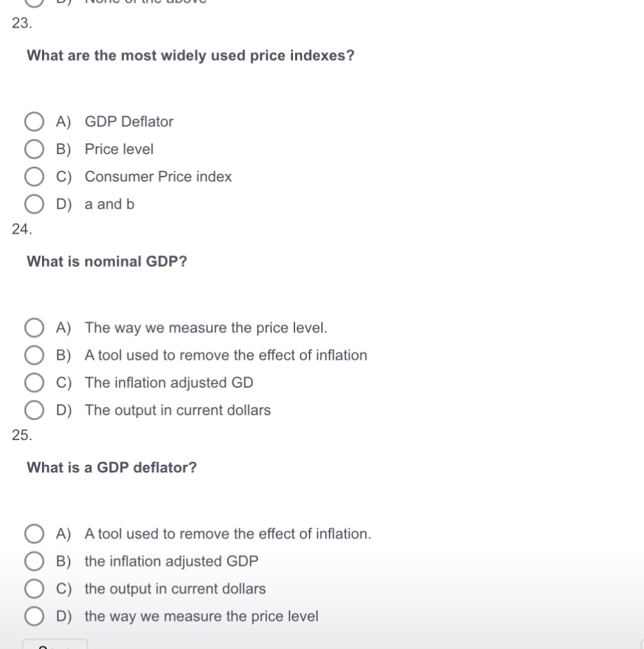The height and width of the screenshot is (649, 644).
Task: Choose 'the output in current dollars' for question 25
Action: pyautogui.click(x=34, y=588)
